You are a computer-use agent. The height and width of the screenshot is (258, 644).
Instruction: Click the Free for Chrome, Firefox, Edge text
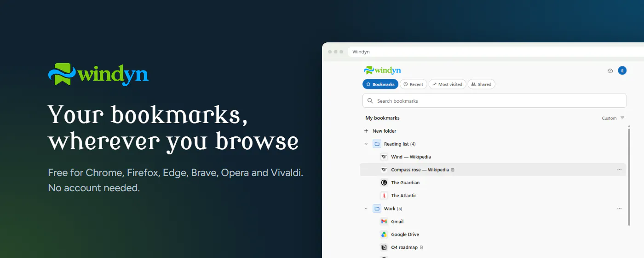click(x=176, y=173)
